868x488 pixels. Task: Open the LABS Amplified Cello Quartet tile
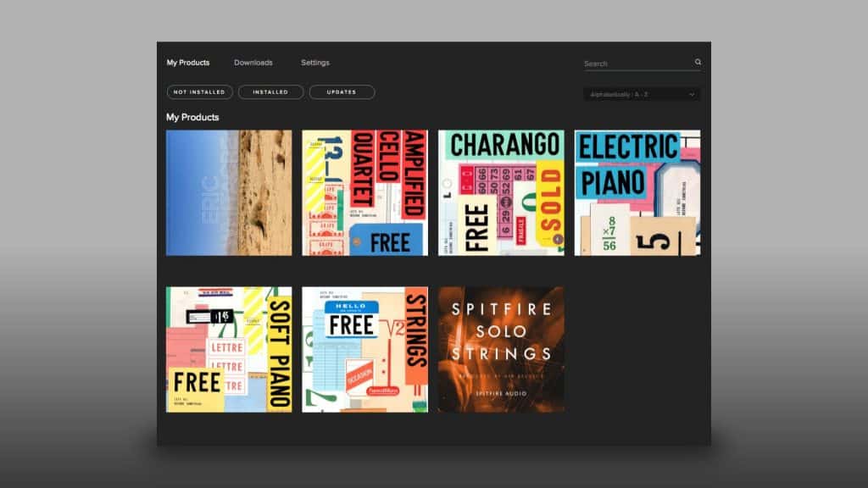pyautogui.click(x=364, y=192)
